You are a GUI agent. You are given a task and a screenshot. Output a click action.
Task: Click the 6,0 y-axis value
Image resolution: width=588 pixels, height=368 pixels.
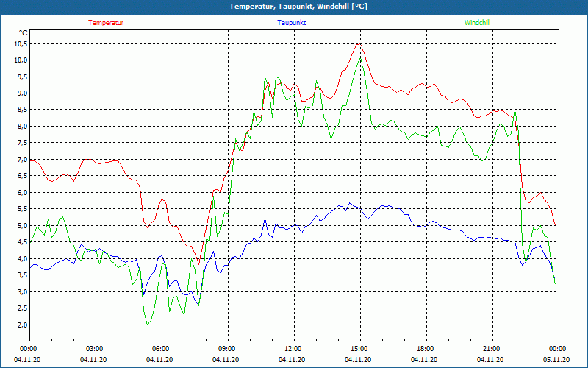[x=23, y=193]
